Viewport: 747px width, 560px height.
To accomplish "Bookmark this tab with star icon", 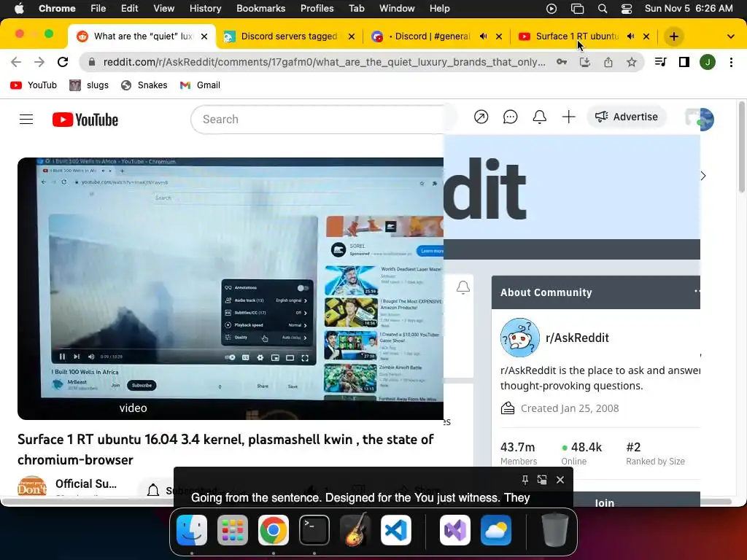I will (x=632, y=62).
